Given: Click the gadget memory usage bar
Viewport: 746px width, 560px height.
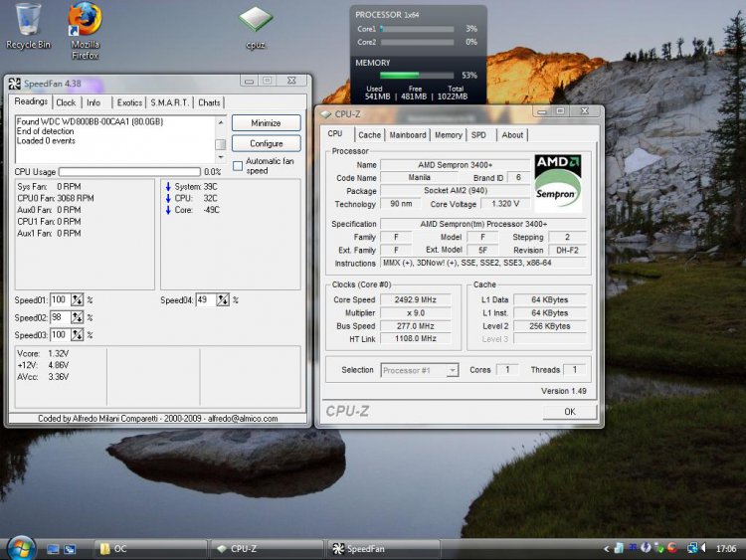Looking at the screenshot, I should point(417,76).
